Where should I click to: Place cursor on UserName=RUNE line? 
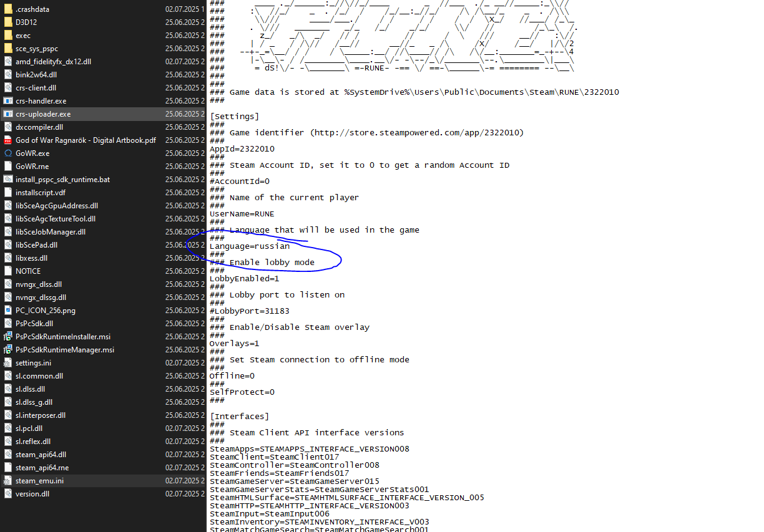242,214
